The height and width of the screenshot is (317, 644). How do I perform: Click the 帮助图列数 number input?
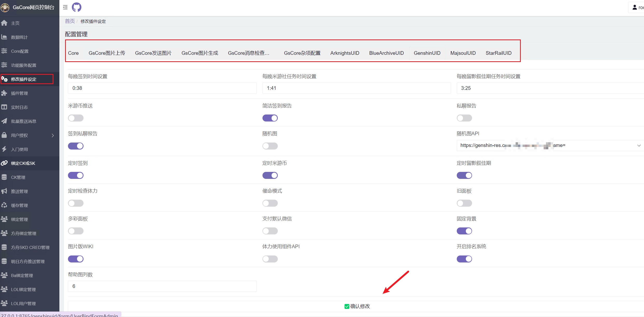pyautogui.click(x=162, y=286)
